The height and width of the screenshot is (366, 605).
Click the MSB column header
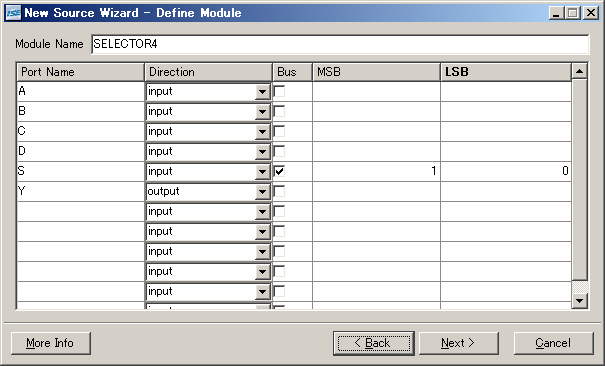click(376, 72)
